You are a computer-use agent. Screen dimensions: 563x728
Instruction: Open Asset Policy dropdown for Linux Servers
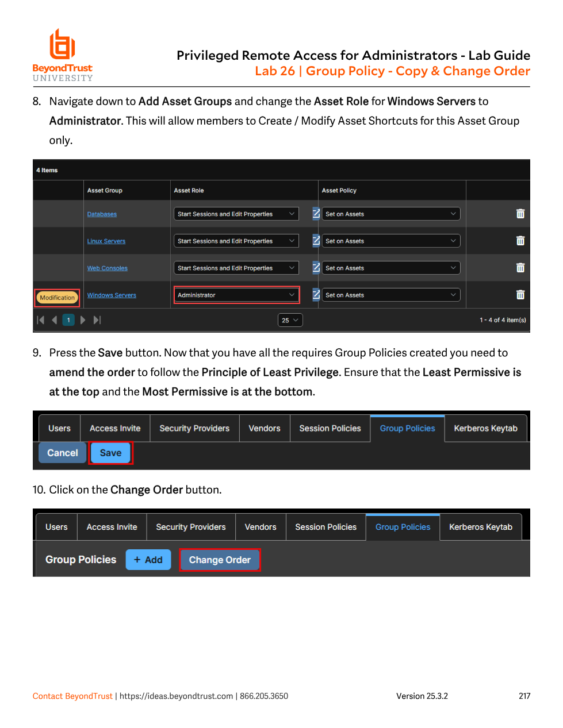(391, 241)
